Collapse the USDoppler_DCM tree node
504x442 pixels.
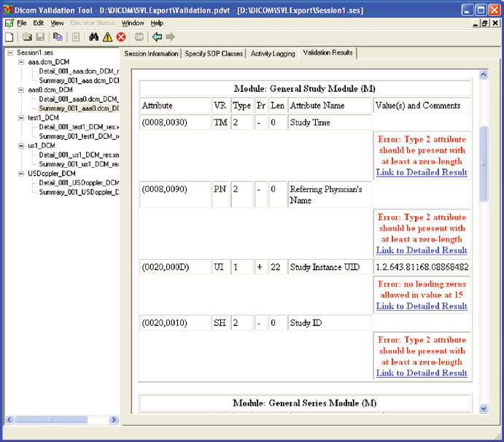tap(21, 174)
